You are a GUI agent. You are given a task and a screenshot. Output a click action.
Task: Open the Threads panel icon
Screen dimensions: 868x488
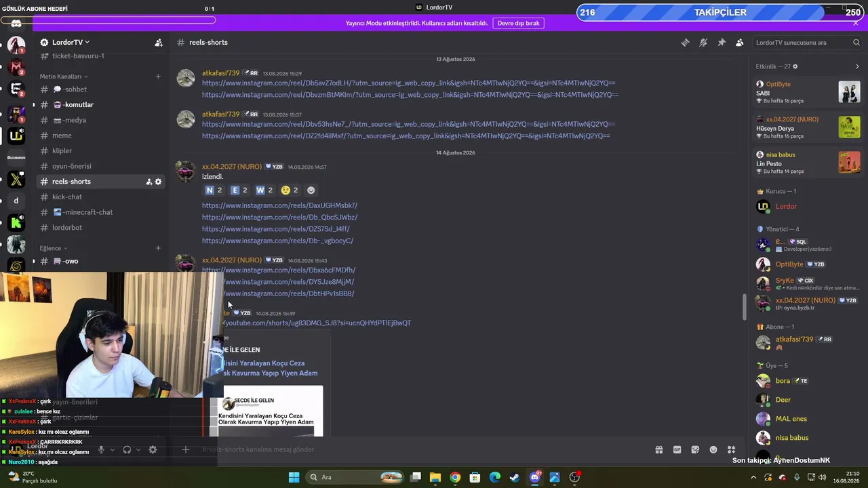coord(685,42)
